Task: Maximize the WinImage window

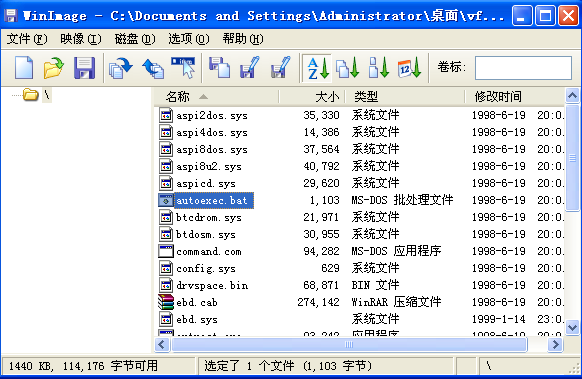Action: [x=545, y=16]
